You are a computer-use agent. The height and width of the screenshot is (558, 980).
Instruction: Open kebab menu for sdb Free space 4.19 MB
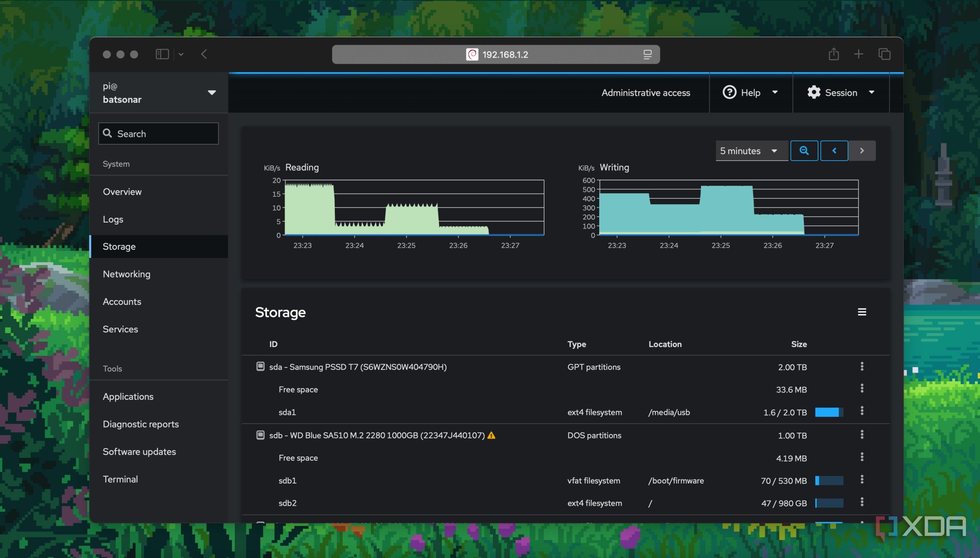click(862, 457)
